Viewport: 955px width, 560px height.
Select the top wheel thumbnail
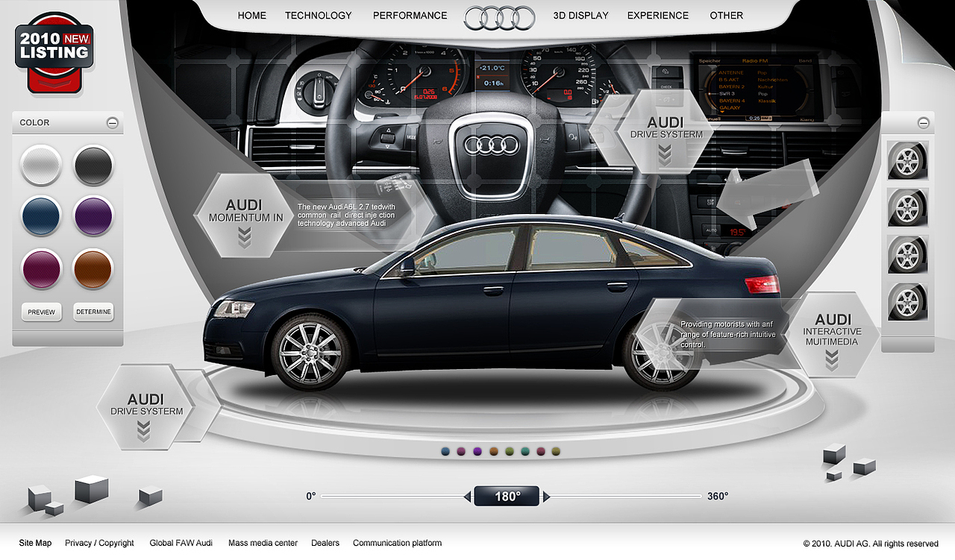tap(908, 160)
